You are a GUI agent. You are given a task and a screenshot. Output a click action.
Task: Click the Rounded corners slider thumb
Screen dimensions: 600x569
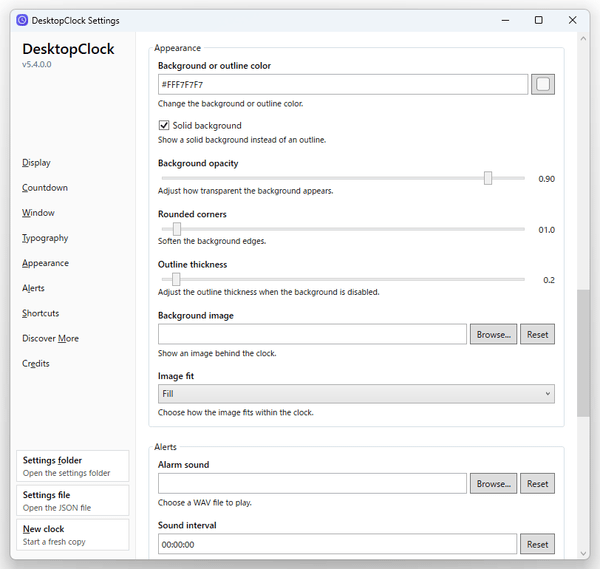pos(177,229)
